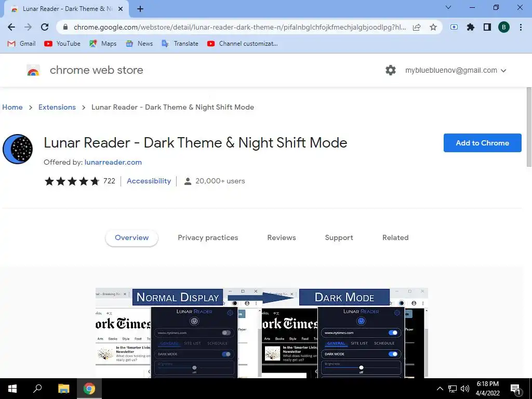Reload the current page

tap(45, 27)
